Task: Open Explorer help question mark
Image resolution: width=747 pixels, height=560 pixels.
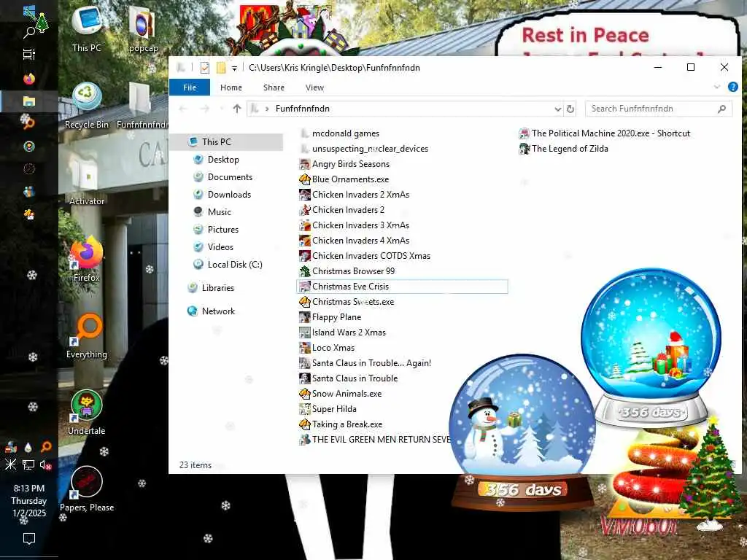Action: point(732,87)
